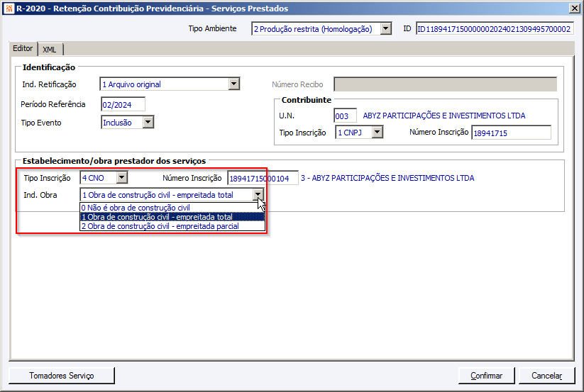This screenshot has width=584, height=392.
Task: Expand the Ind. Retificação dropdown
Action: 234,84
